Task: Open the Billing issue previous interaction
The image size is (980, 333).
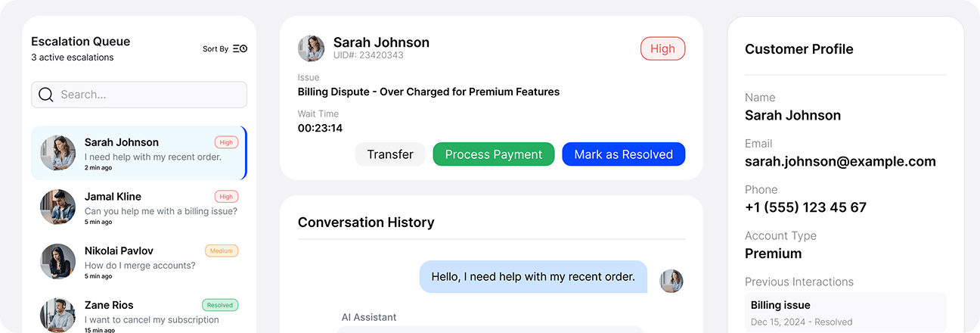Action: pyautogui.click(x=845, y=313)
